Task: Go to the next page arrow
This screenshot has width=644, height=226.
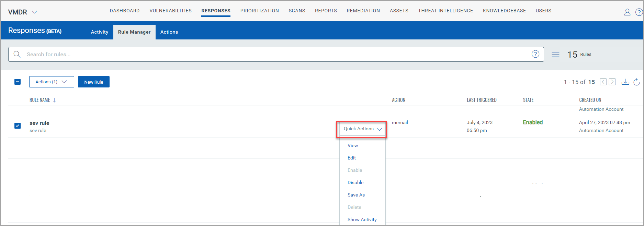Action: pos(612,82)
